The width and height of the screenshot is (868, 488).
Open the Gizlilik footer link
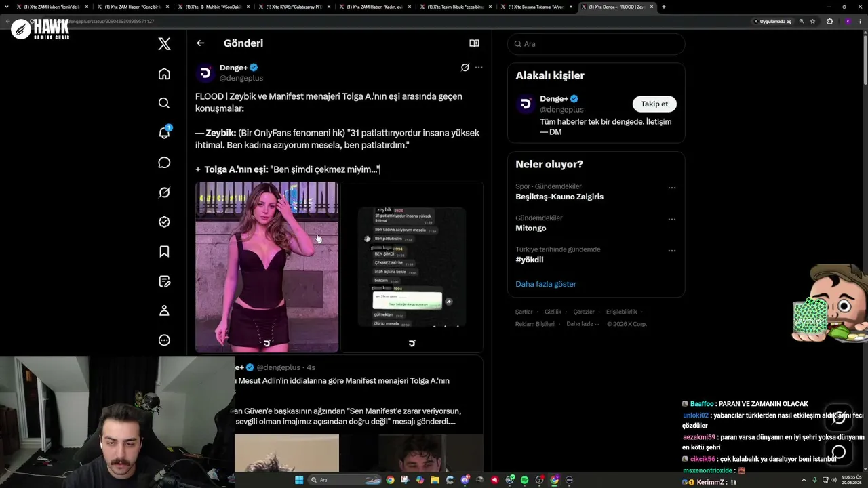tap(553, 312)
